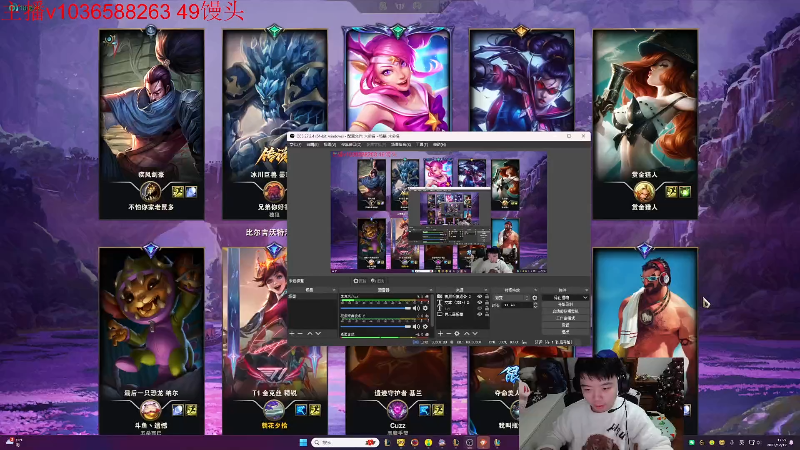Show the dimmed hidden text source via eye

pyautogui.click(x=480, y=308)
